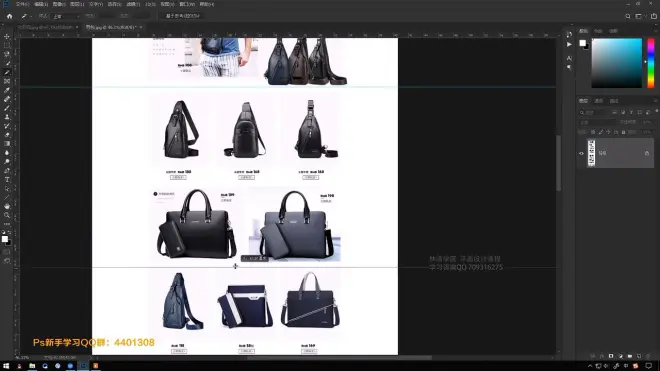Toggle lock position icon
Screen dimensions: 660x371
pos(608,132)
